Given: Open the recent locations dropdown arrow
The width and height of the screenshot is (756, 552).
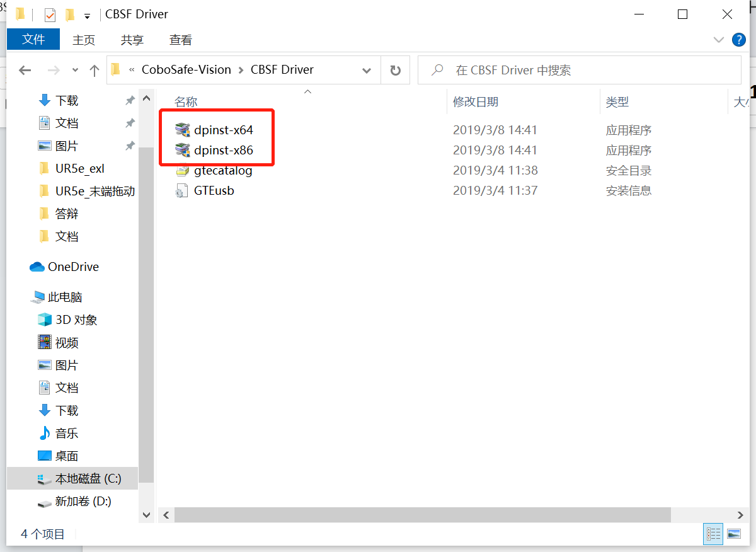Looking at the screenshot, I should pos(76,71).
